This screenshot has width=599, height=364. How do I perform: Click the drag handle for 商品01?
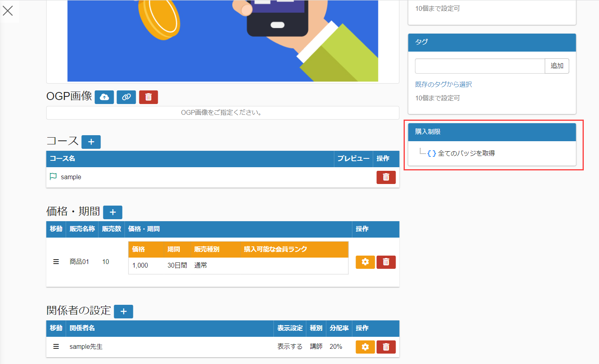[x=56, y=262]
